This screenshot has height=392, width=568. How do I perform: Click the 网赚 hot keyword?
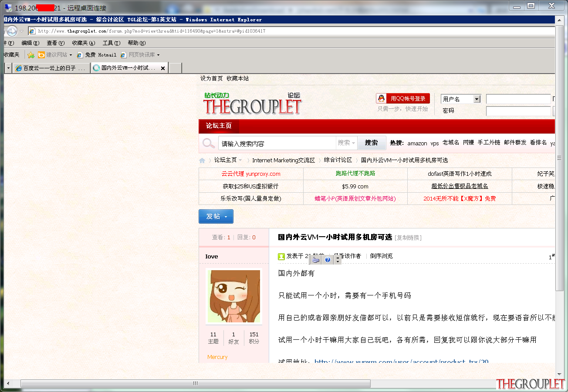click(x=469, y=143)
